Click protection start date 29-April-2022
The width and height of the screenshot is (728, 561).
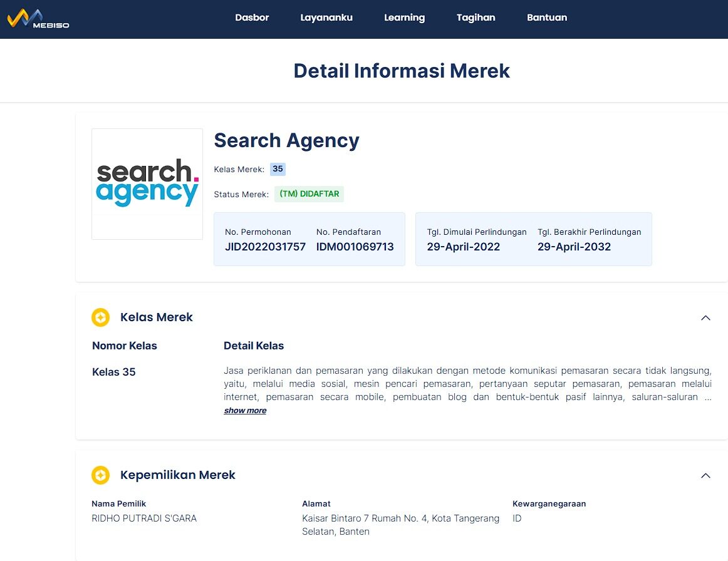tap(464, 247)
